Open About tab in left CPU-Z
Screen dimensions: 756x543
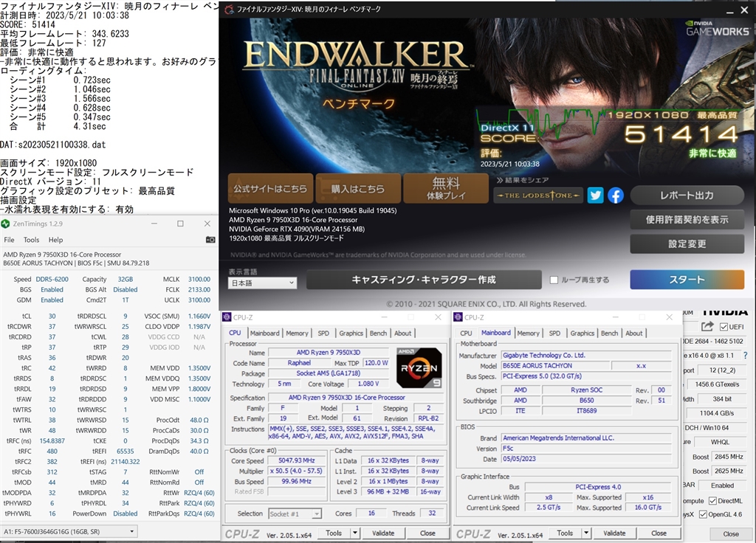pos(402,333)
